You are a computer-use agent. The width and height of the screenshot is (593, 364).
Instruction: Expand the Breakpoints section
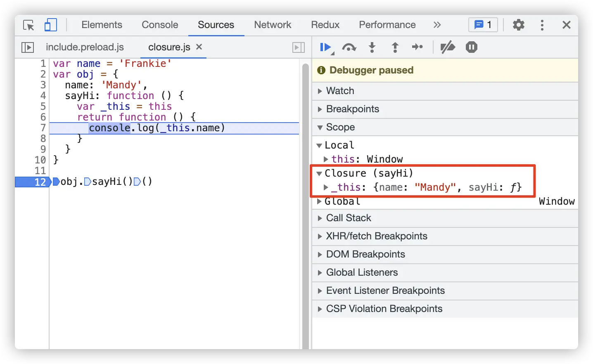445,109
